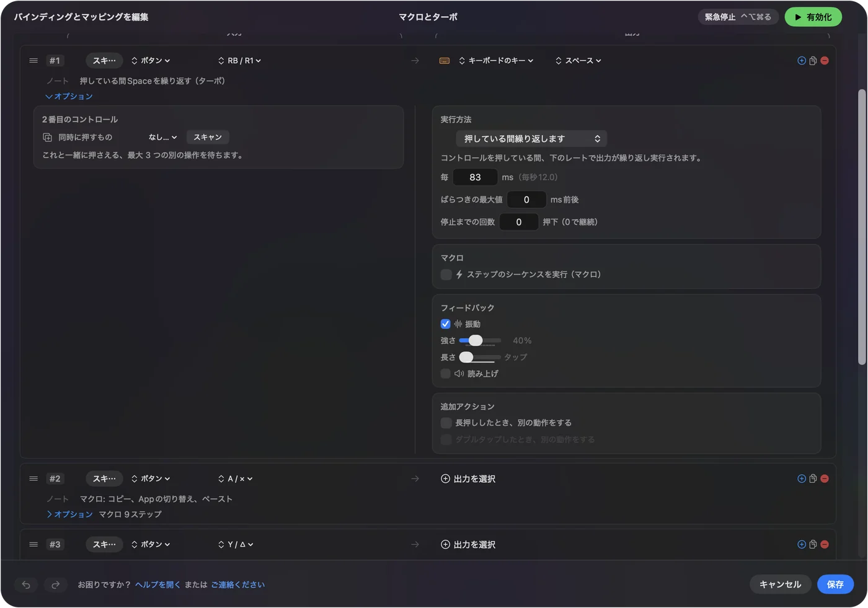Click the redo arrow icon
Viewport: 868px width, 608px height.
point(55,584)
